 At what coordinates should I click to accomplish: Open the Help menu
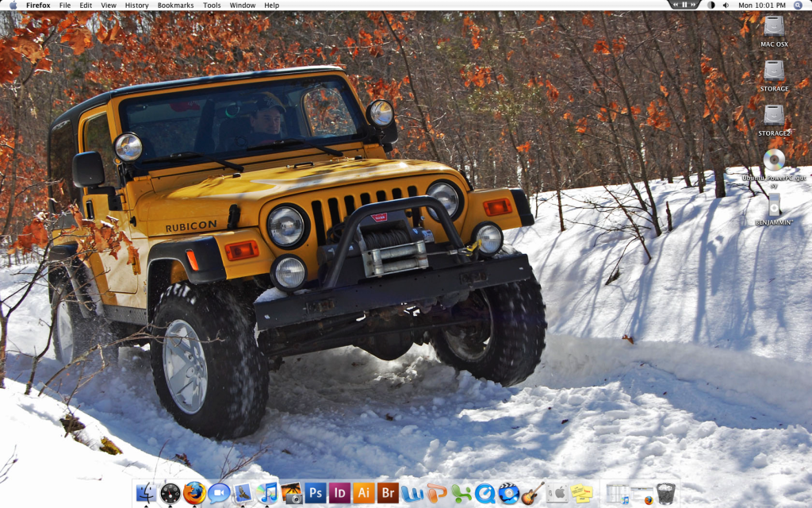coord(271,6)
